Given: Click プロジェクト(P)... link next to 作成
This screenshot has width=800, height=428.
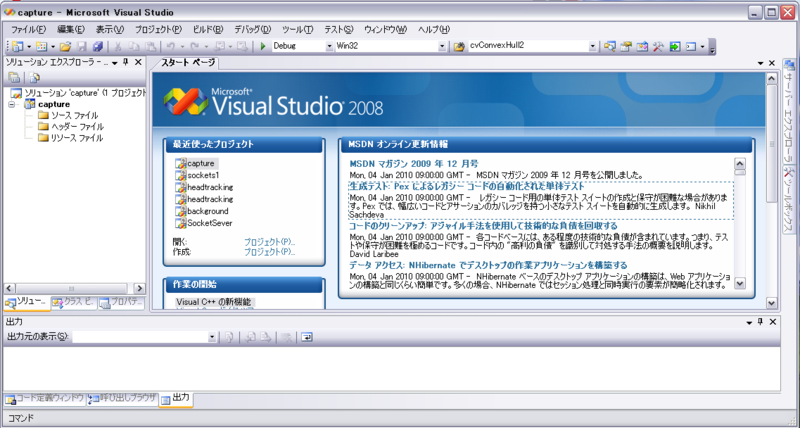Looking at the screenshot, I should click(x=269, y=251).
